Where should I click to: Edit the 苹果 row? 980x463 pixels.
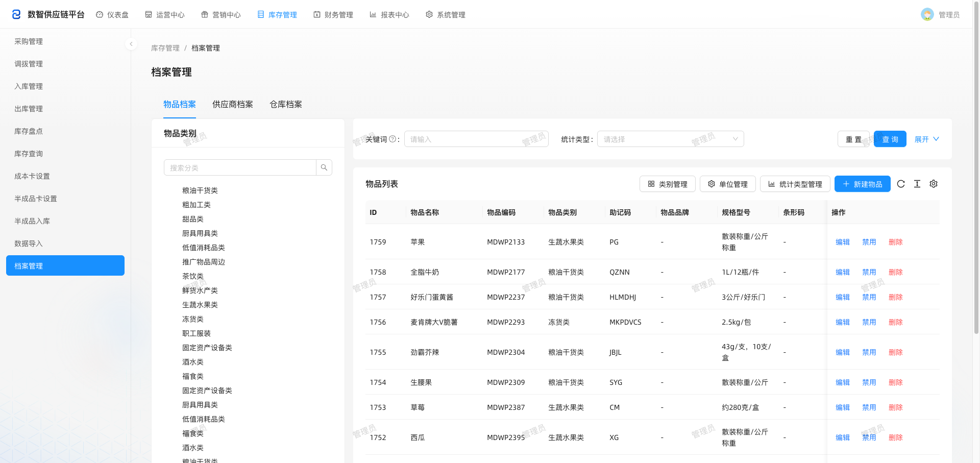843,242
